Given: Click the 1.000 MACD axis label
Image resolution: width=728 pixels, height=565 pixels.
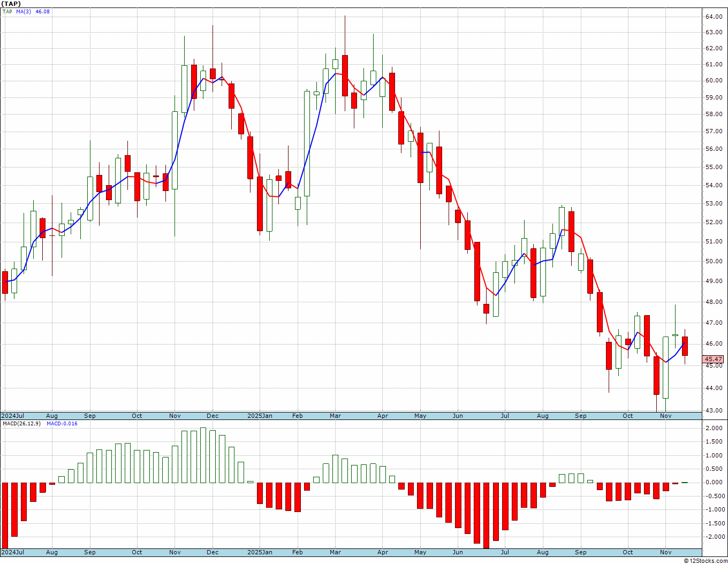Looking at the screenshot, I should [714, 455].
